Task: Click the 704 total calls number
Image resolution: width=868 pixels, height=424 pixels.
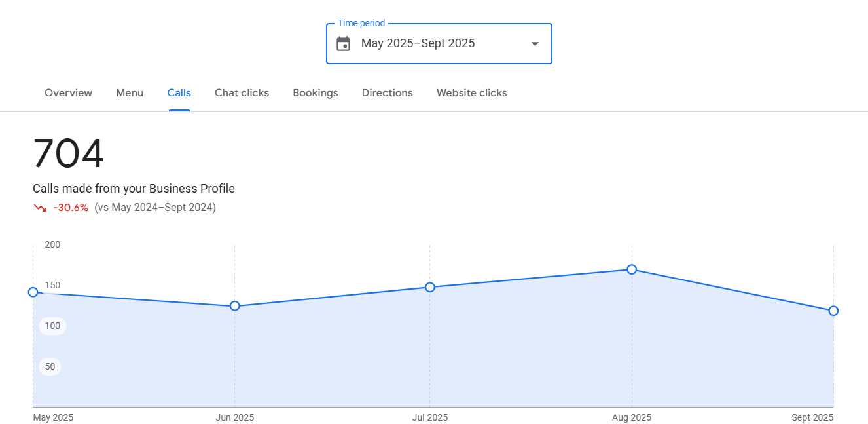Action: pos(69,154)
